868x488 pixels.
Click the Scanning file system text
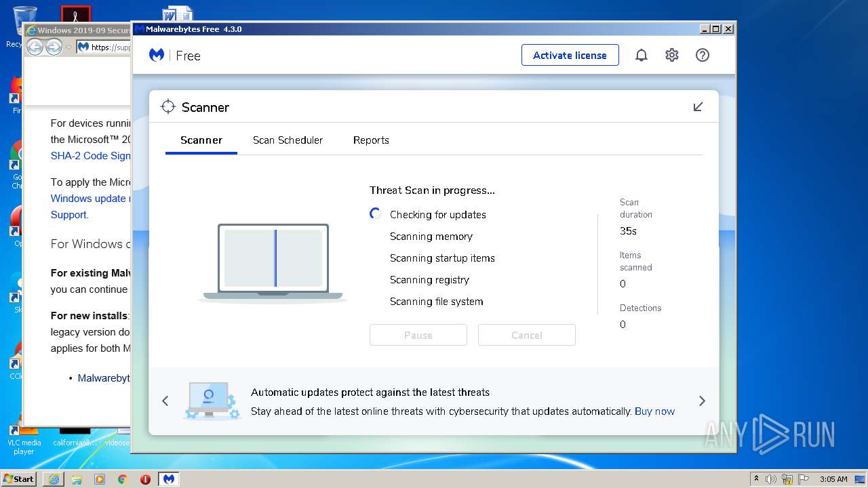click(437, 302)
